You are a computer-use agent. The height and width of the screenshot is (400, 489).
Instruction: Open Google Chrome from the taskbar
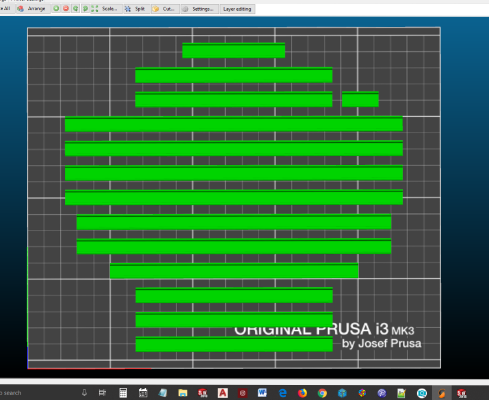tap(322, 393)
